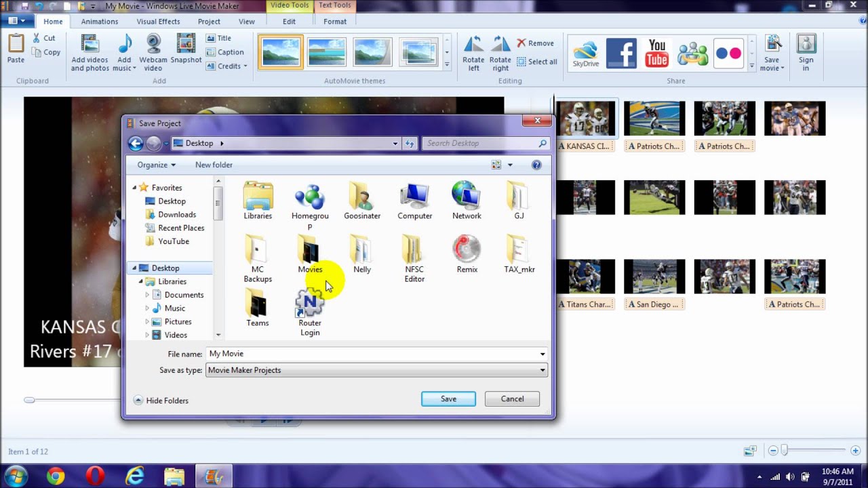
Task: Click the Rotate left icon
Action: [x=473, y=45]
